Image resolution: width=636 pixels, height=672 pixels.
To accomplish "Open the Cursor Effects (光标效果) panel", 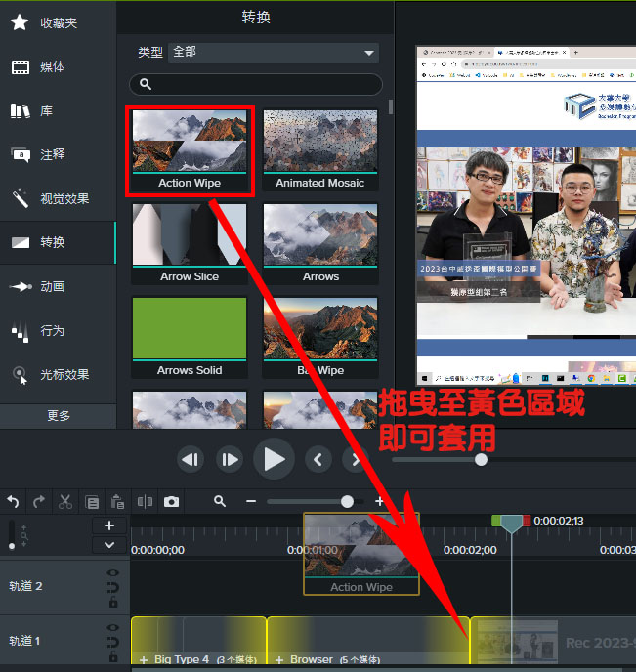I will pos(64,374).
